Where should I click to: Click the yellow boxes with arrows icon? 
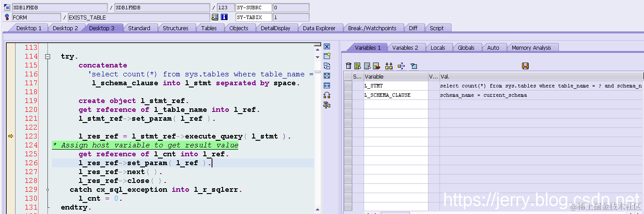[389, 66]
